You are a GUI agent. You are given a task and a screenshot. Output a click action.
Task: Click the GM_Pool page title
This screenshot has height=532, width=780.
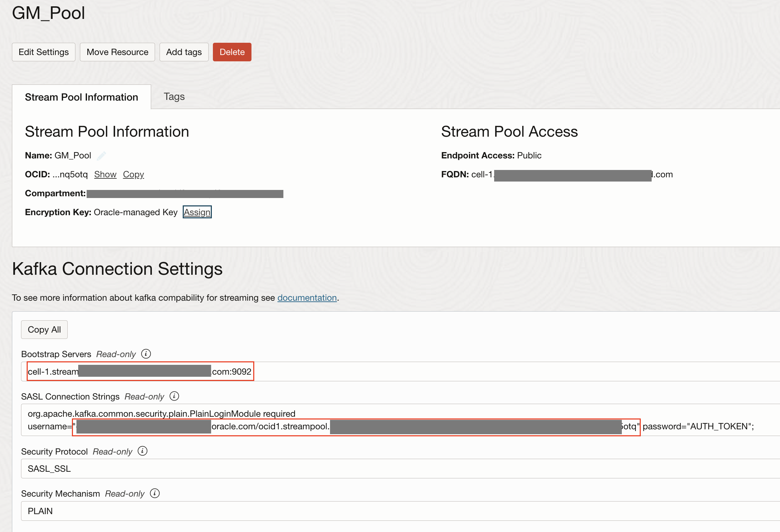click(x=48, y=13)
